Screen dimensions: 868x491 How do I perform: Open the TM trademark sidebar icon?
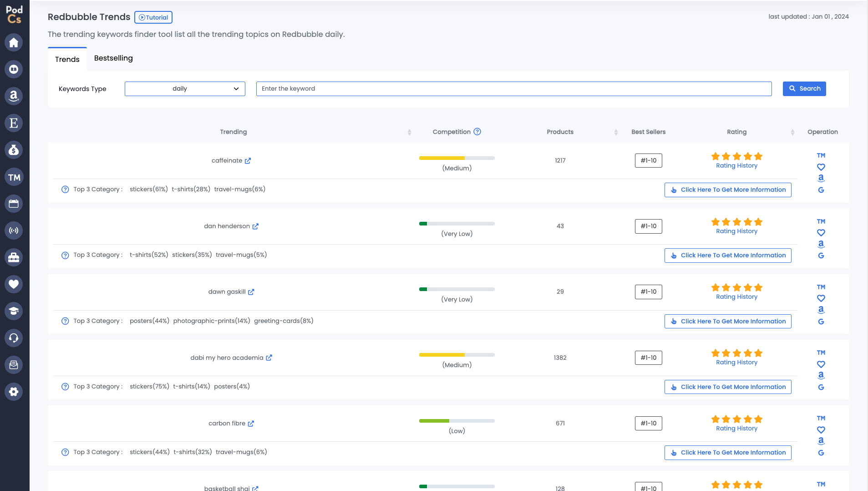tap(14, 177)
